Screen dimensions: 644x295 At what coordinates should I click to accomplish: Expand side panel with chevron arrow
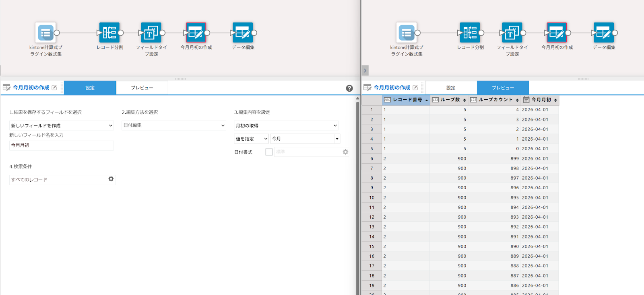(365, 71)
